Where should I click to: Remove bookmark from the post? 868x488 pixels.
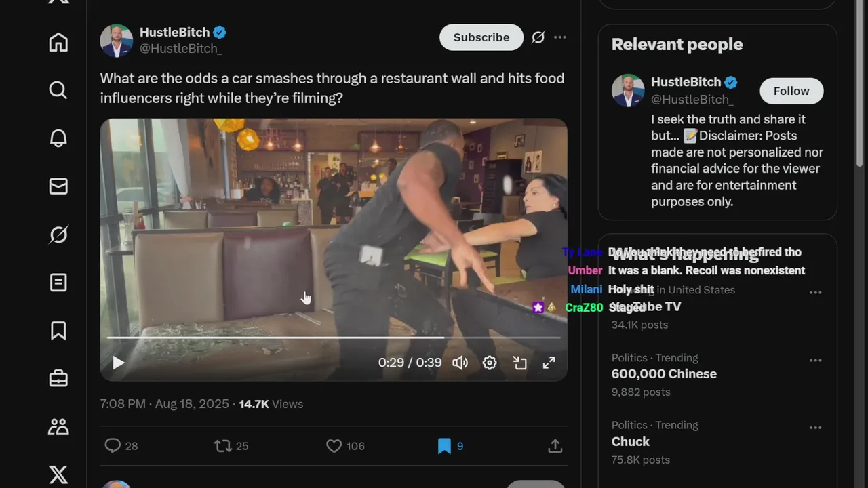tap(450, 446)
